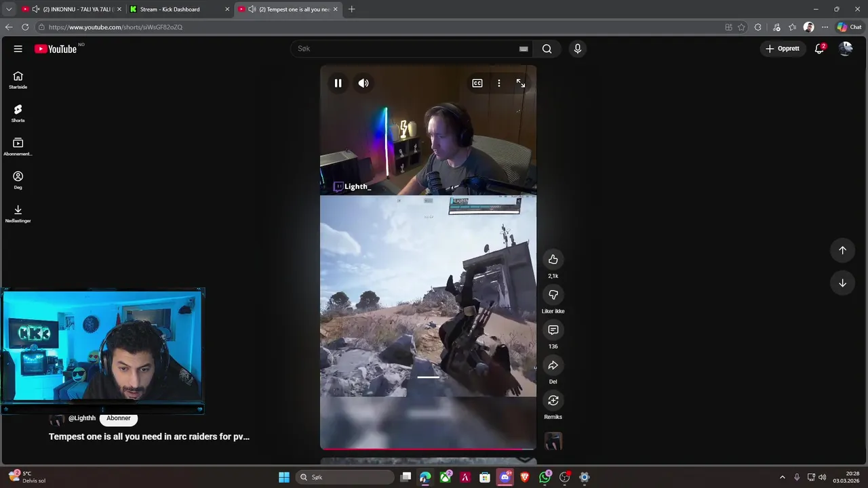The image size is (868, 488).
Task: Open the tab search dropdown arrow
Action: point(9,9)
